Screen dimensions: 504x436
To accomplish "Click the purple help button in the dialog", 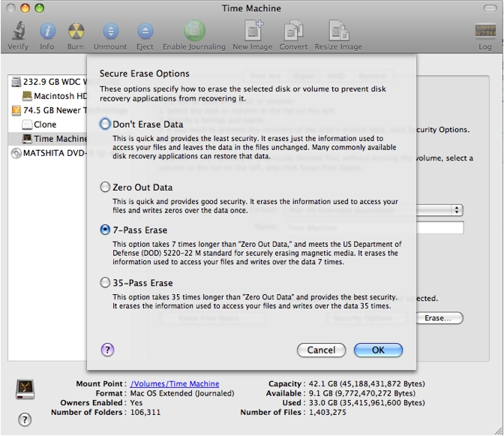I will [x=108, y=350].
